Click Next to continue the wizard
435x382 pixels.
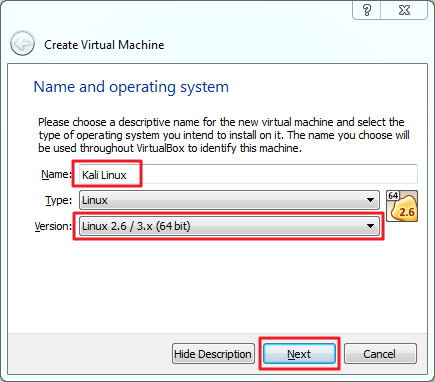tap(299, 354)
